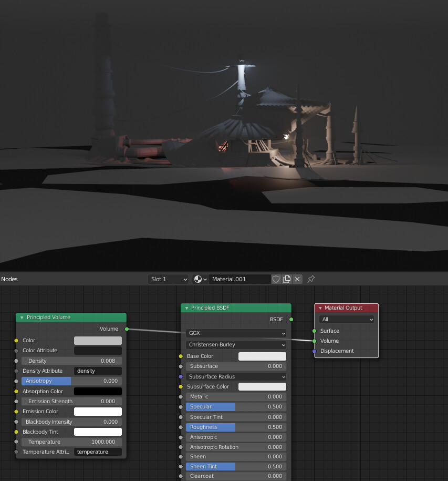This screenshot has height=481, width=448.
Task: Click the Material.001 name field
Action: click(x=239, y=279)
